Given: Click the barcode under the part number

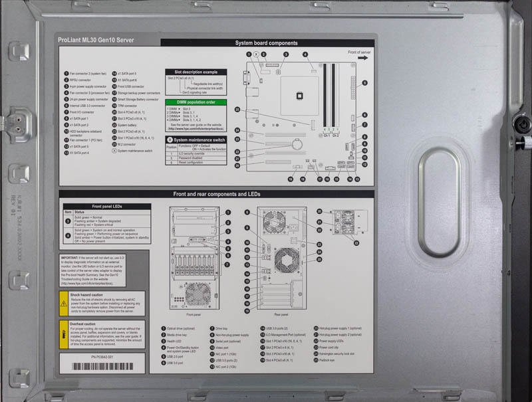Looking at the screenshot, I should pos(102,366).
